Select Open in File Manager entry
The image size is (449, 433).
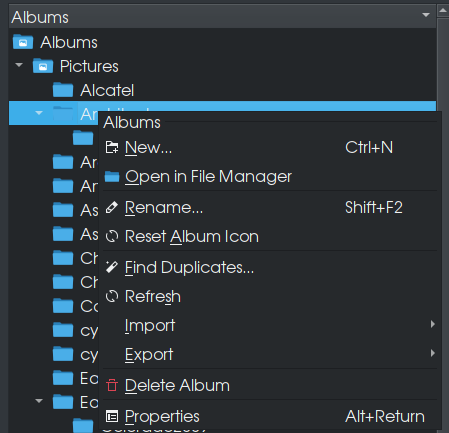(x=270, y=177)
